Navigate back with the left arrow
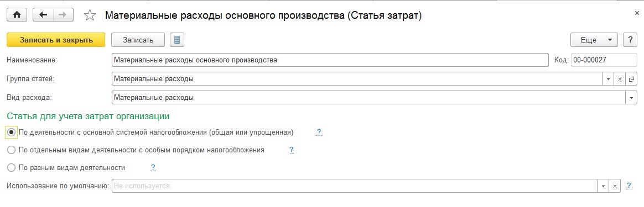The height and width of the screenshot is (207, 644). point(43,15)
